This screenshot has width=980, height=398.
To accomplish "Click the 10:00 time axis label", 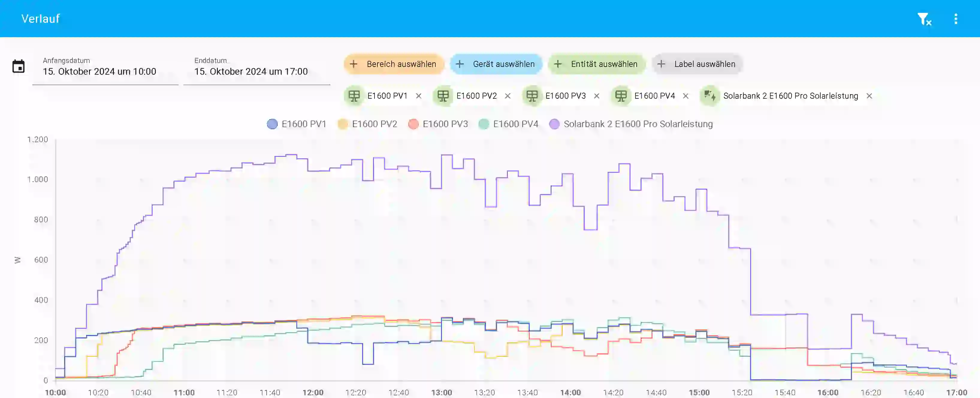I will click(x=55, y=392).
